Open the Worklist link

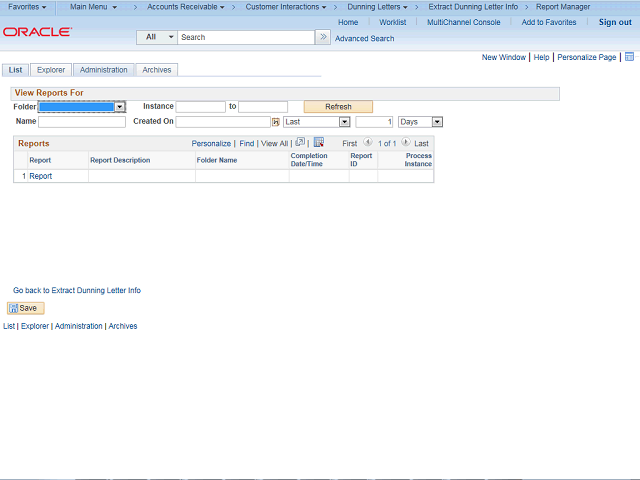[x=393, y=22]
